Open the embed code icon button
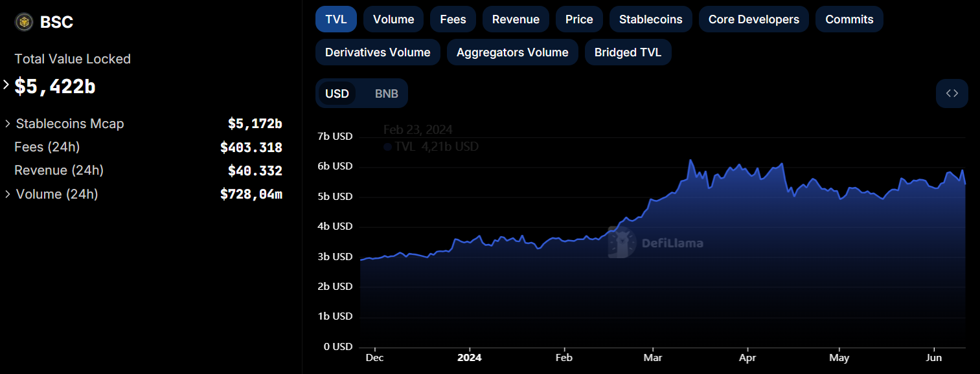 [x=952, y=93]
